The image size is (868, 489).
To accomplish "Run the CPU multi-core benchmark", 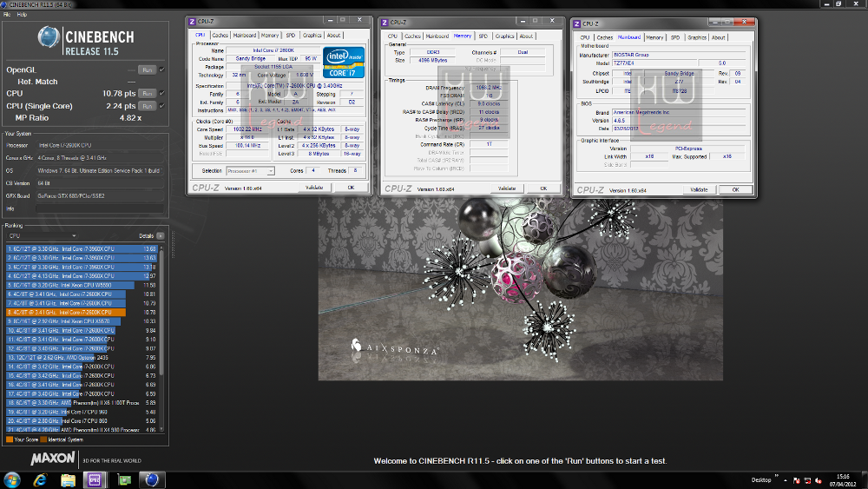I will pos(148,93).
